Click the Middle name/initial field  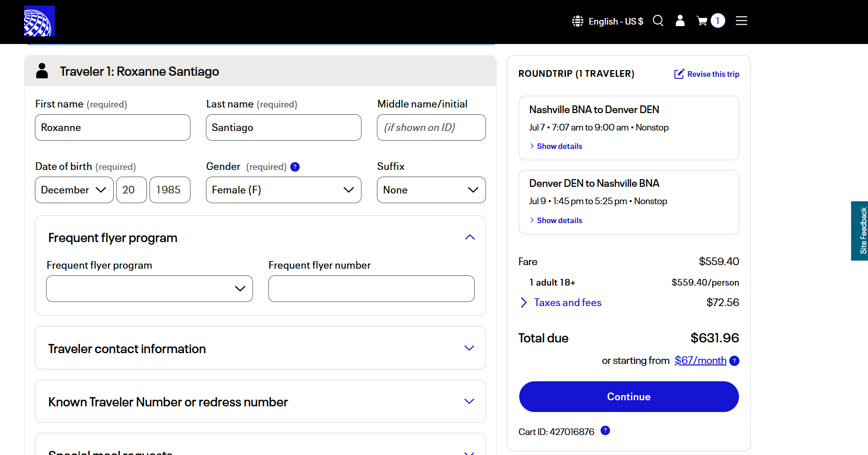tap(431, 127)
